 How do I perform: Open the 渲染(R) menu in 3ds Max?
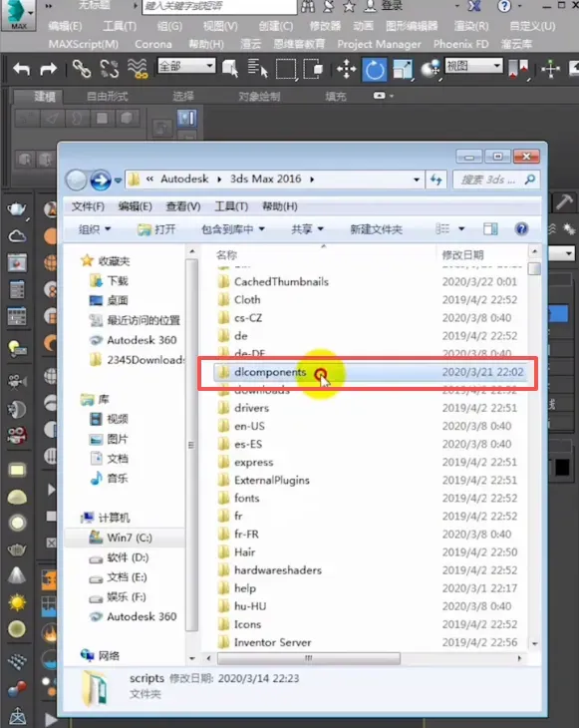471,26
